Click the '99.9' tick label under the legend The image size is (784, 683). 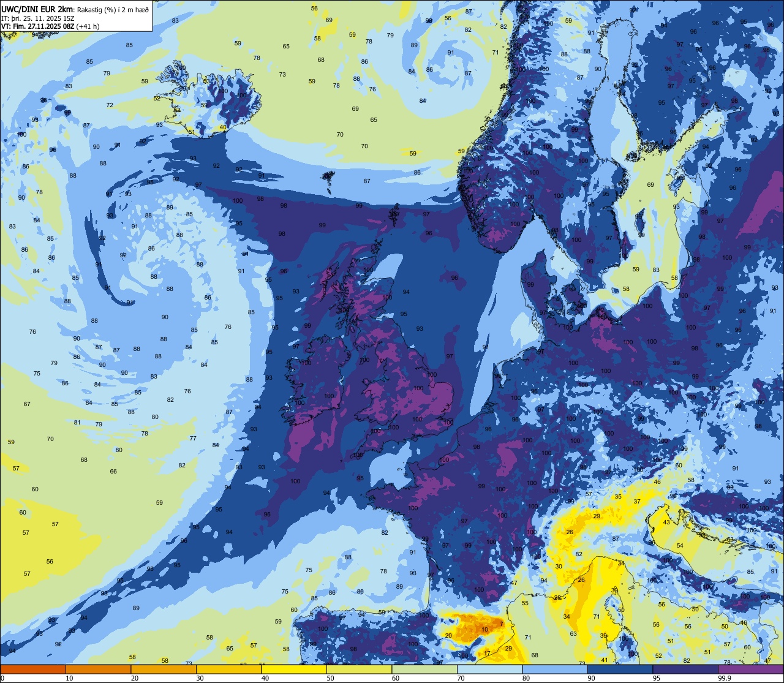coord(725,678)
